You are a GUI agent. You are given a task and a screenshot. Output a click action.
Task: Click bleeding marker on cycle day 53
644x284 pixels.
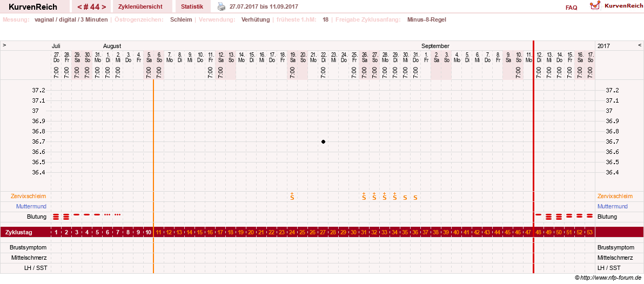[x=590, y=215]
